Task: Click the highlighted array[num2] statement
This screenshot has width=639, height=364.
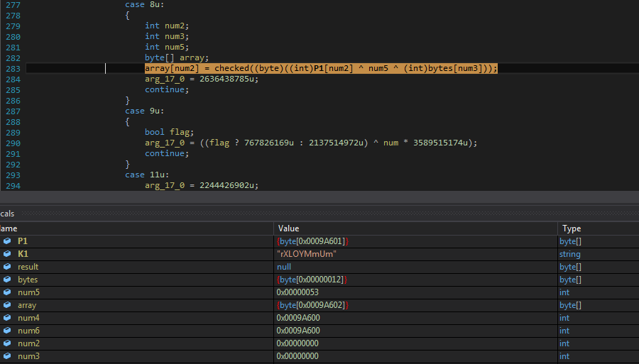Action: pyautogui.click(x=321, y=68)
